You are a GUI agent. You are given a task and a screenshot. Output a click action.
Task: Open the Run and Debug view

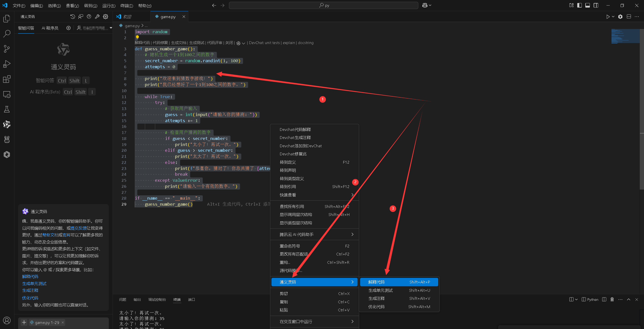click(7, 64)
